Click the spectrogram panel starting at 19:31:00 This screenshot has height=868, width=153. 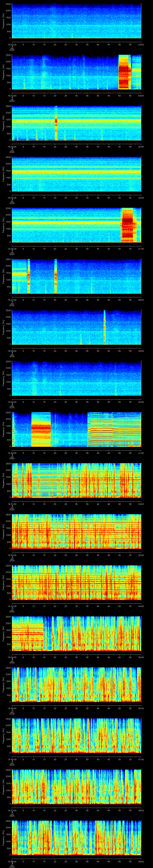click(x=76, y=481)
